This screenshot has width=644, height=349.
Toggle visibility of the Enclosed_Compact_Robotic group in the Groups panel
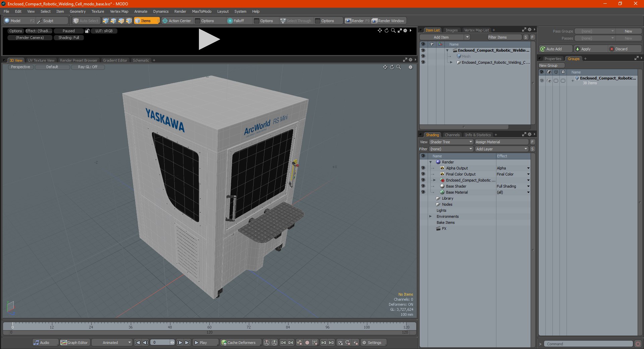[x=542, y=81]
